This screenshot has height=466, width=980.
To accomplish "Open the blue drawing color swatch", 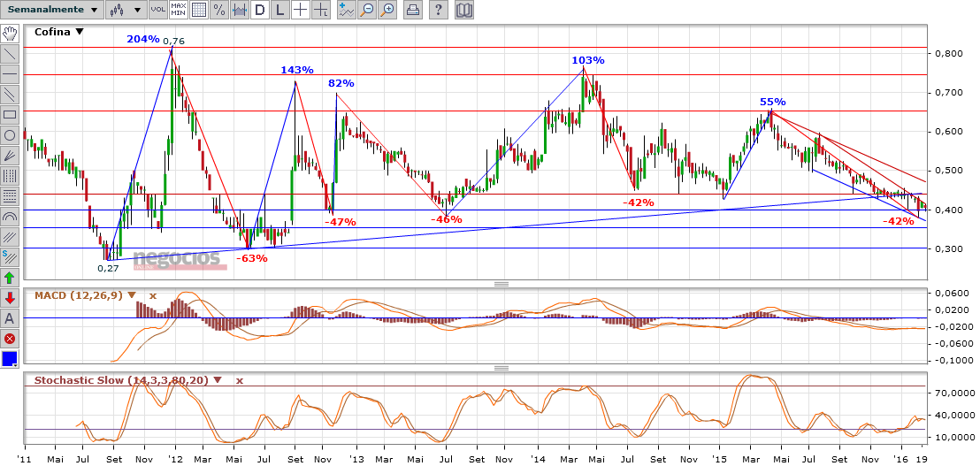I will [x=10, y=360].
